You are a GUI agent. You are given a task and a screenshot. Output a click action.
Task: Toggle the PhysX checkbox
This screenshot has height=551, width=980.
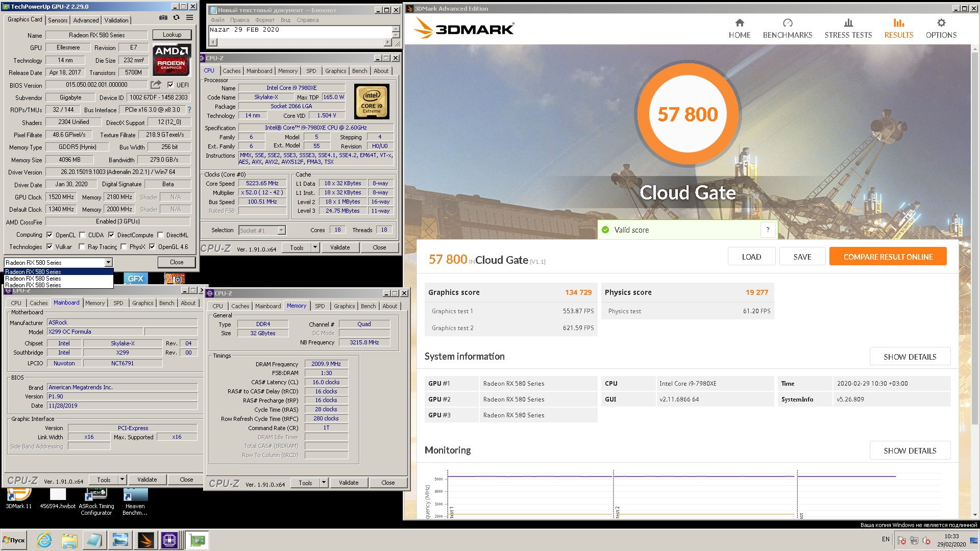point(124,247)
